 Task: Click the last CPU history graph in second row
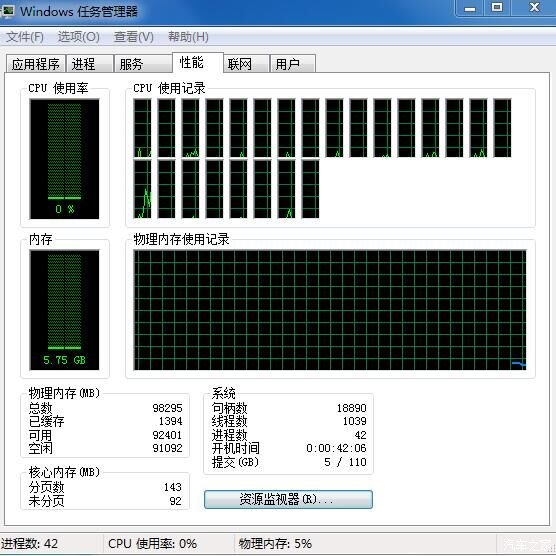(x=310, y=189)
